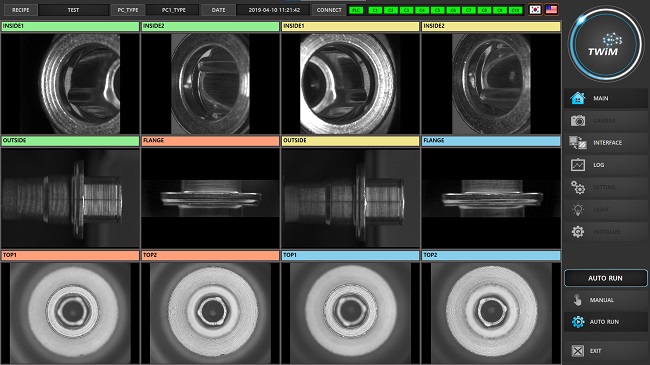
Task: Open camera image under orange TOP1
Action: point(70,313)
